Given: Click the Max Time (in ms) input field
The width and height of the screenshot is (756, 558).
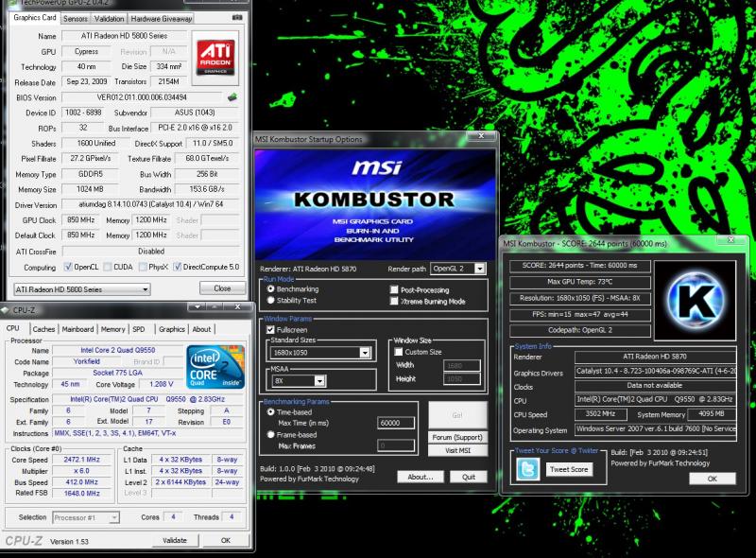Looking at the screenshot, I should tap(396, 423).
